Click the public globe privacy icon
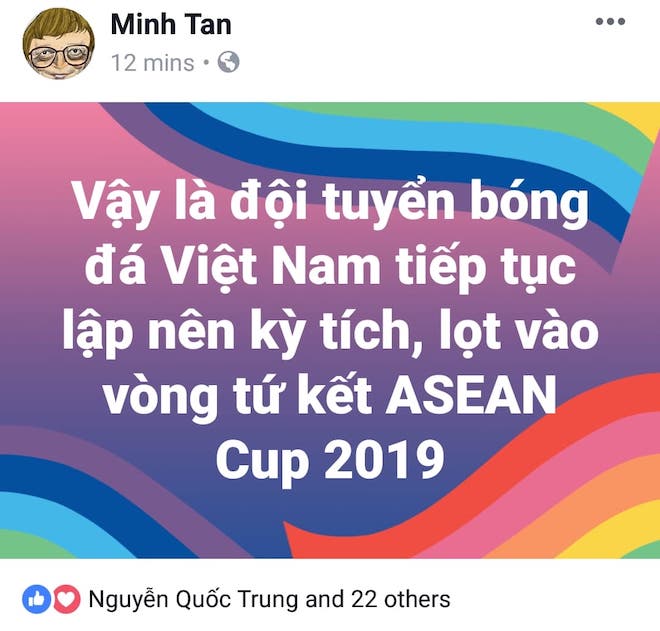660x631 pixels. pos(229,62)
